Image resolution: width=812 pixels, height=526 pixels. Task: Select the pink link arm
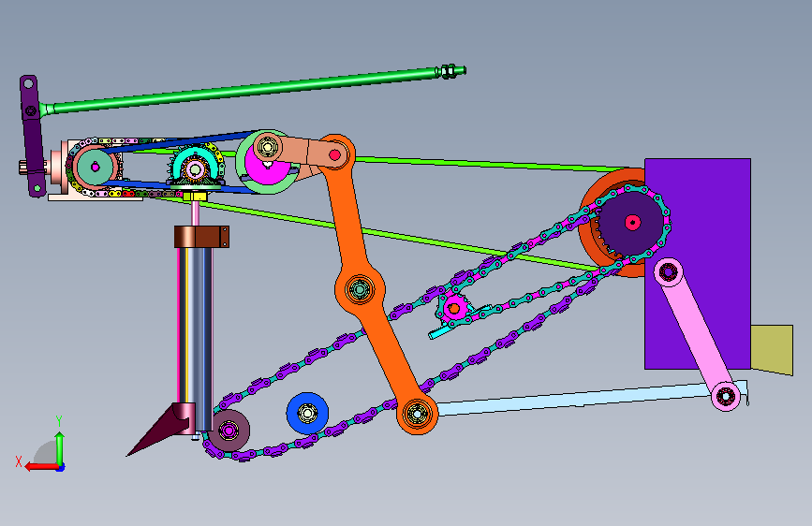tap(697, 334)
